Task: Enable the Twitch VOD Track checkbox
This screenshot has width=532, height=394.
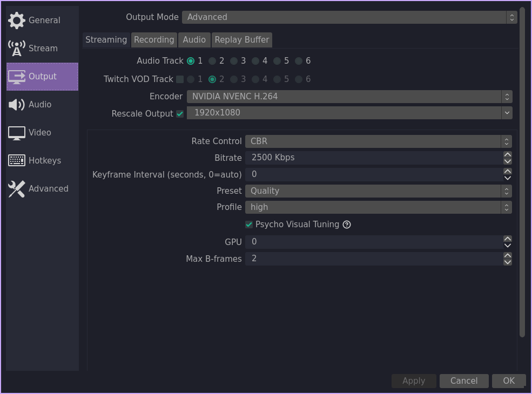Action: (180, 79)
